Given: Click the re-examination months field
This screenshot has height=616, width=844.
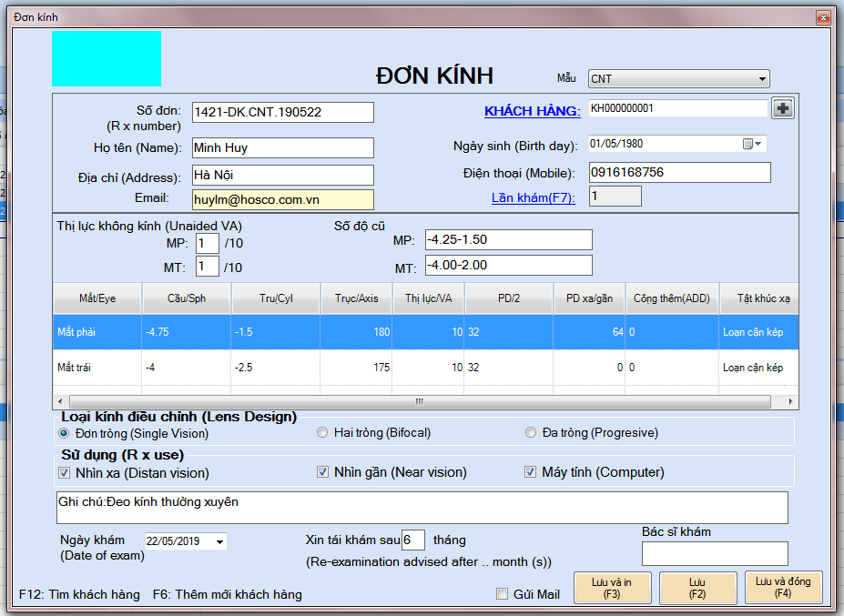Looking at the screenshot, I should click(412, 540).
